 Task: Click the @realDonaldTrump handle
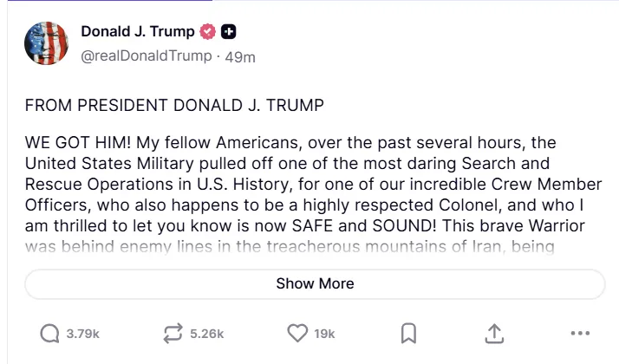click(x=146, y=56)
